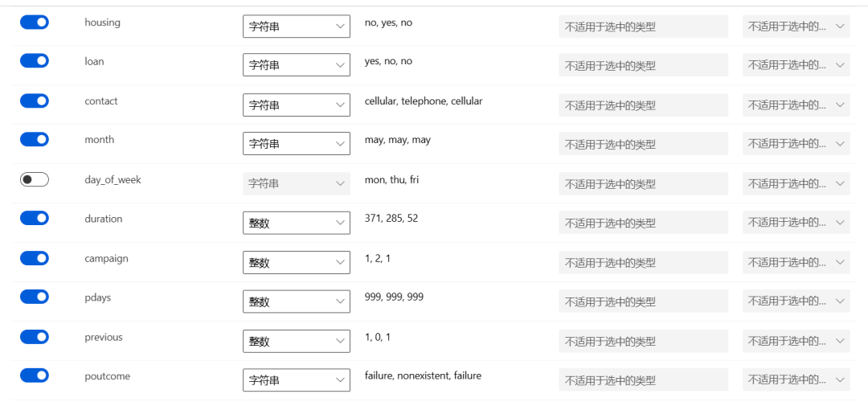Screen dimensions: 868x402
Task: Disable the loan column toggle
Action: (x=35, y=61)
